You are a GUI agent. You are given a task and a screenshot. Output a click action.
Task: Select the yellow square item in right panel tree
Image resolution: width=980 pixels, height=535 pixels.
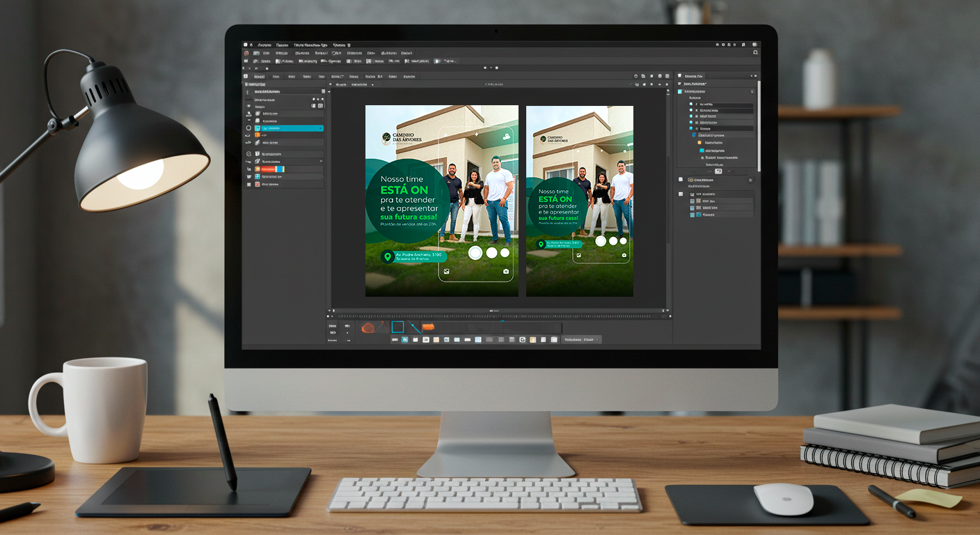[700, 143]
